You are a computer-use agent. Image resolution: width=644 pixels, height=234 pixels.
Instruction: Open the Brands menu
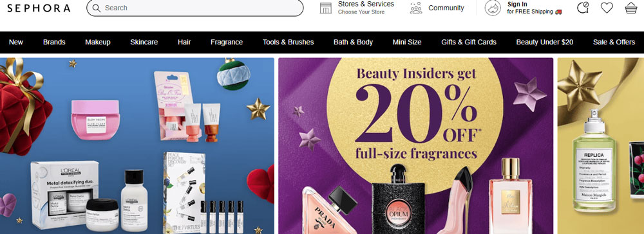coord(54,42)
